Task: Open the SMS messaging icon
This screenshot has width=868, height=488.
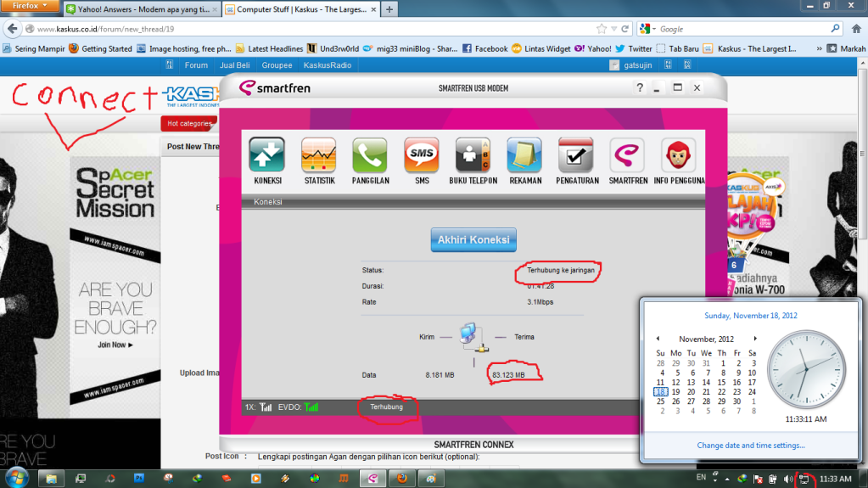Action: tap(421, 155)
